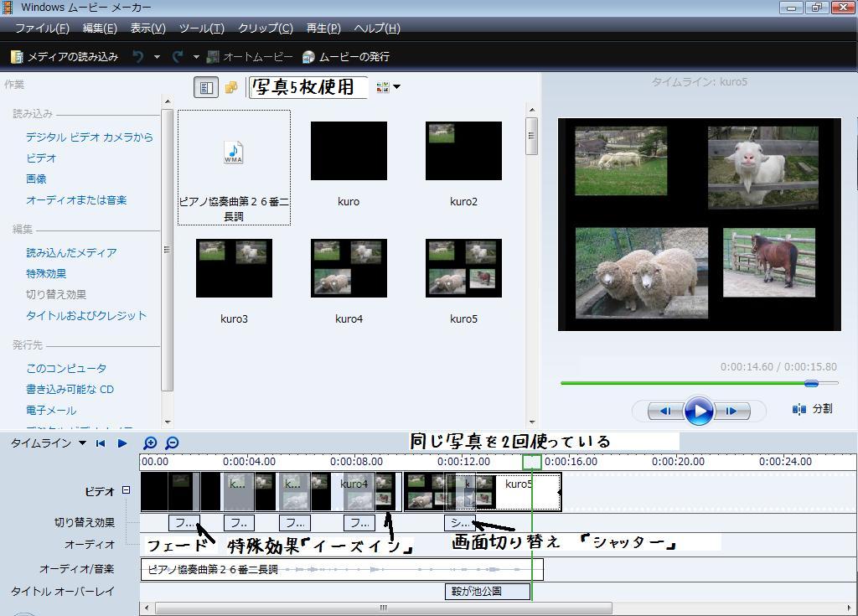Screen dimensions: 858x616
Task: Click the 特殊効果 link
Action: pos(46,273)
